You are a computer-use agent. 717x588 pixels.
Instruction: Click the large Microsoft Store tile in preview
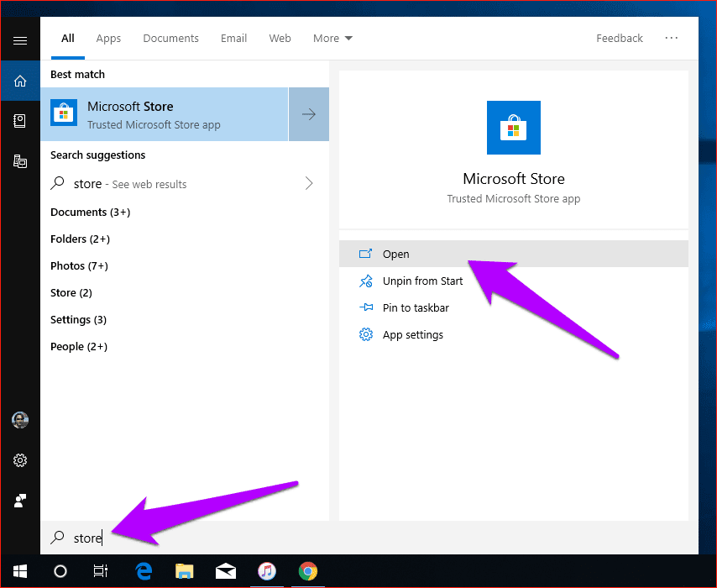click(514, 128)
